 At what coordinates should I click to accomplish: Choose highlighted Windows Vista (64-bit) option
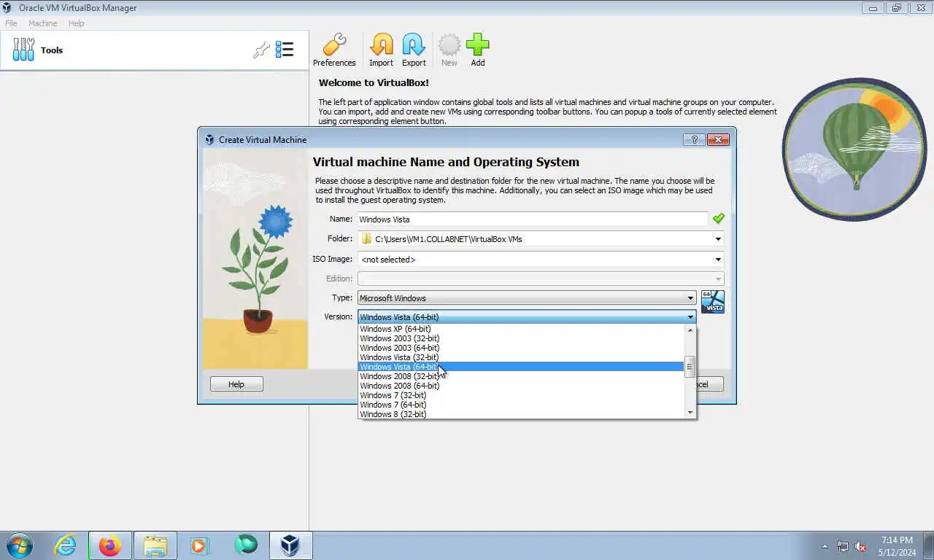[x=521, y=367]
